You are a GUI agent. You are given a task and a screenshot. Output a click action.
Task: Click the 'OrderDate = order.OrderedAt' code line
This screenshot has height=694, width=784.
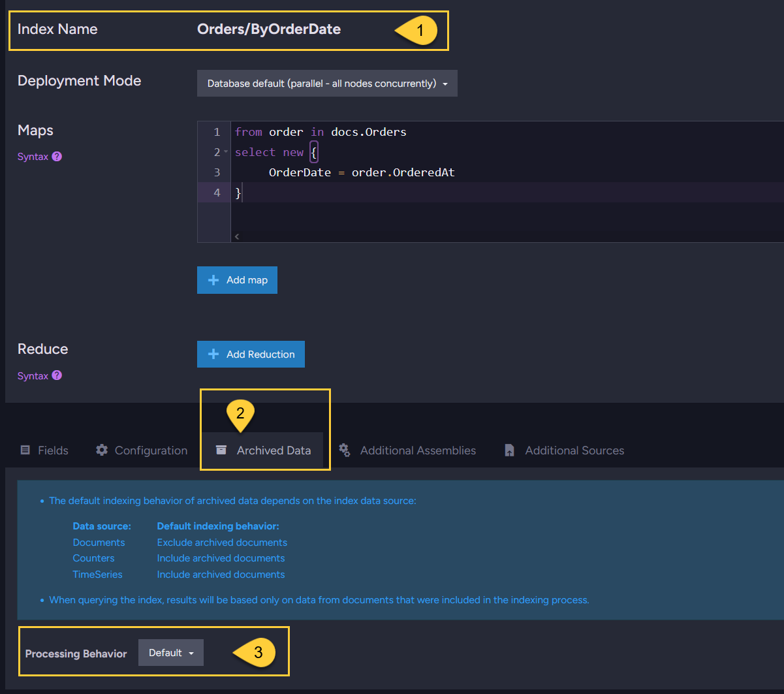(362, 172)
